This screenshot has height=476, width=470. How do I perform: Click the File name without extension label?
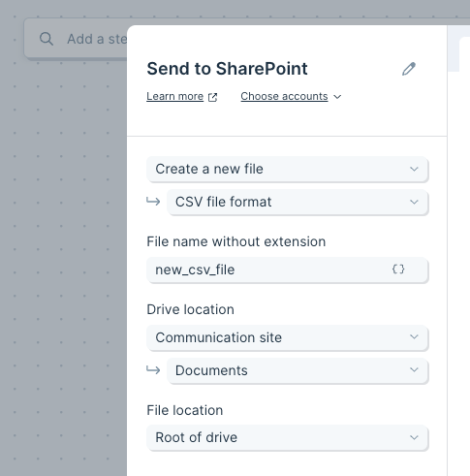coord(236,241)
